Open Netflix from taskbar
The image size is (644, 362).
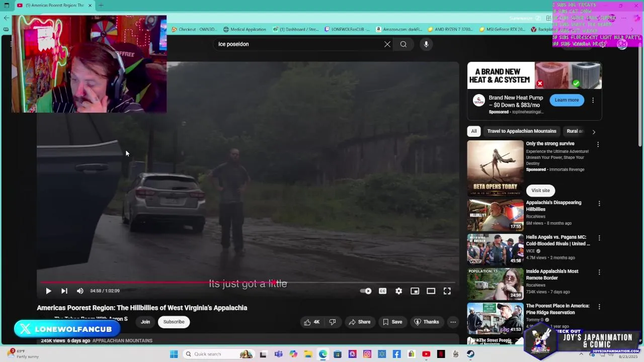(x=441, y=354)
